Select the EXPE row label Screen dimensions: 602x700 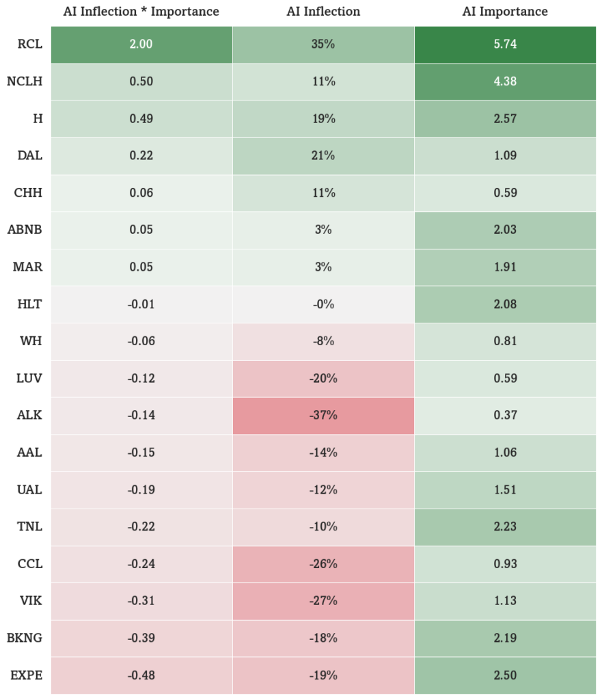click(27, 675)
